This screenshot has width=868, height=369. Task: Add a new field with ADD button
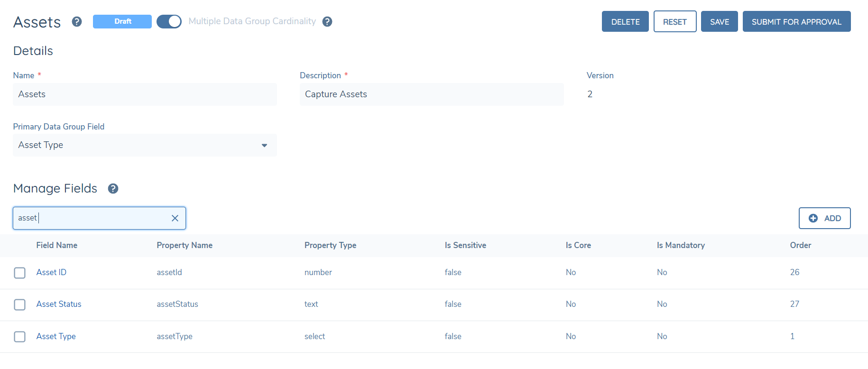[x=824, y=218]
